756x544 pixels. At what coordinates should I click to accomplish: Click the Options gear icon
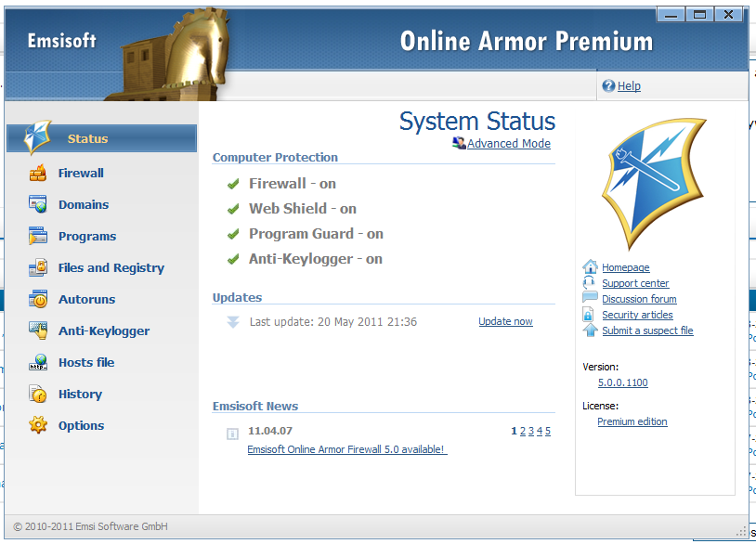coord(37,425)
